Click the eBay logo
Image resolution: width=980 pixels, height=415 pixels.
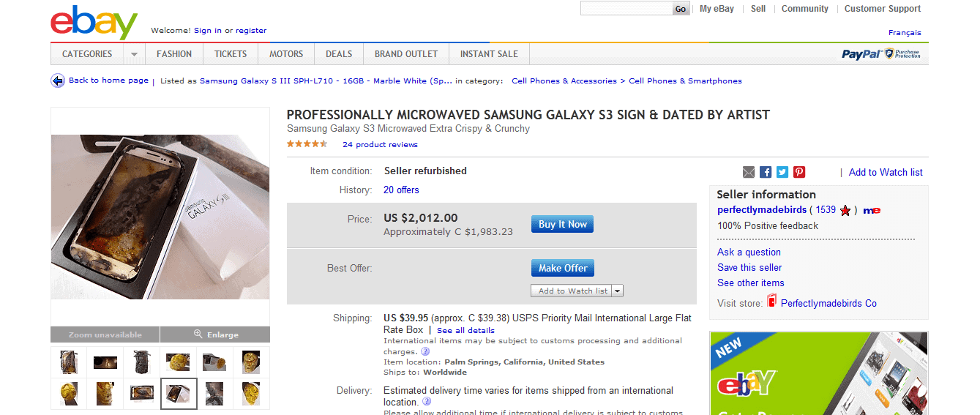point(94,23)
